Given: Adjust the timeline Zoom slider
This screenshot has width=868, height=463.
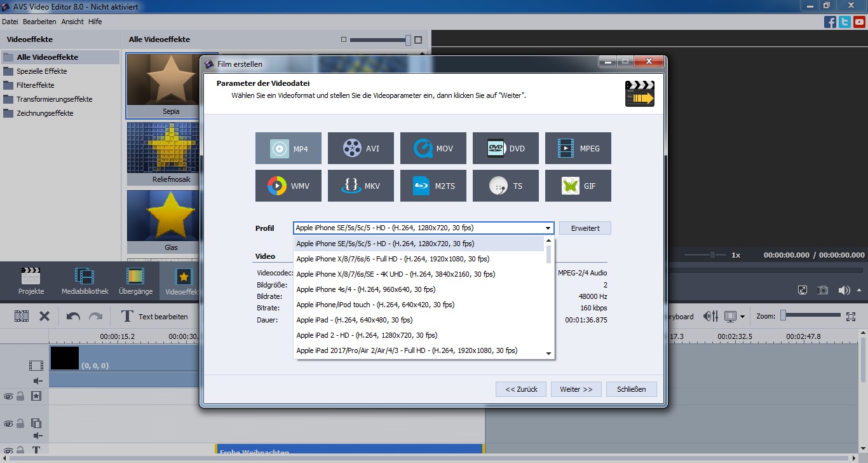Looking at the screenshot, I should (x=810, y=315).
